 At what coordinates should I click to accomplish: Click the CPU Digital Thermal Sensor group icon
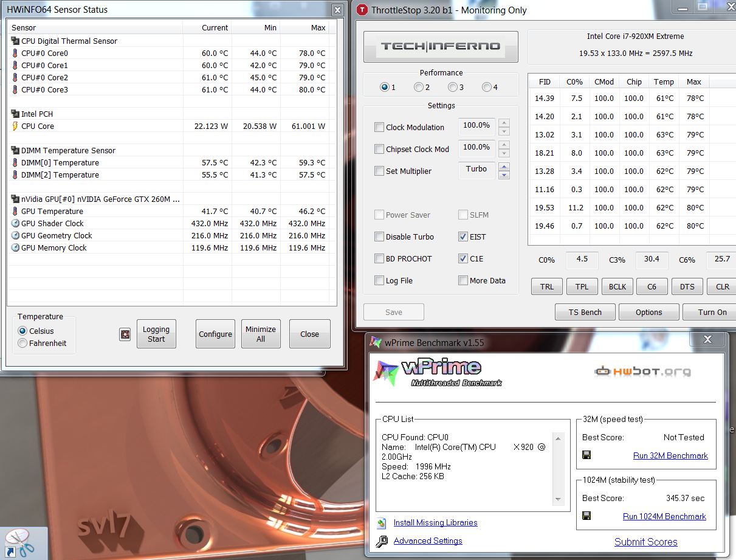pos(15,41)
